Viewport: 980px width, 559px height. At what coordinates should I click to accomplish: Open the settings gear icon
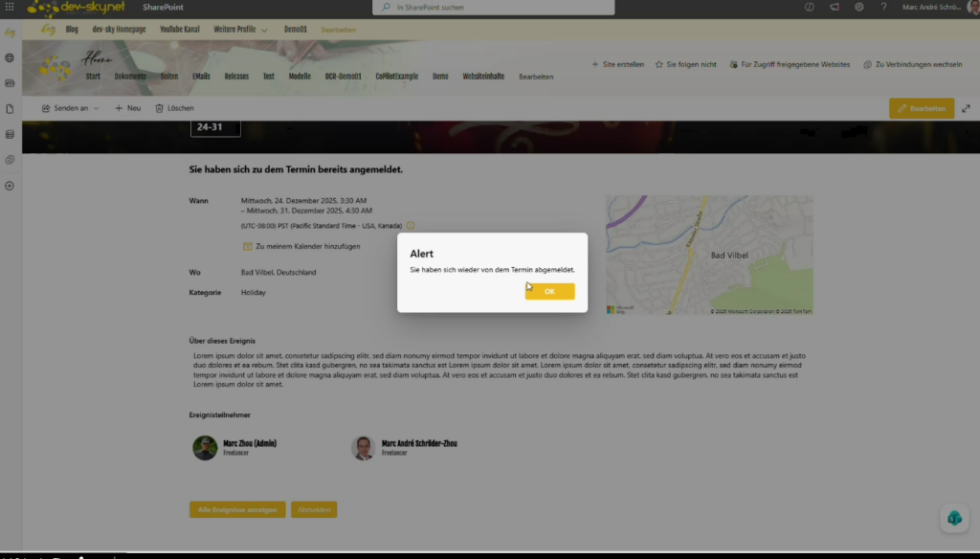859,7
